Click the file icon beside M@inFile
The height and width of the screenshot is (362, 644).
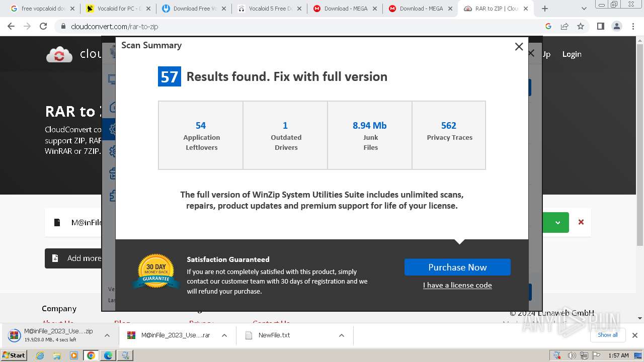(x=57, y=222)
